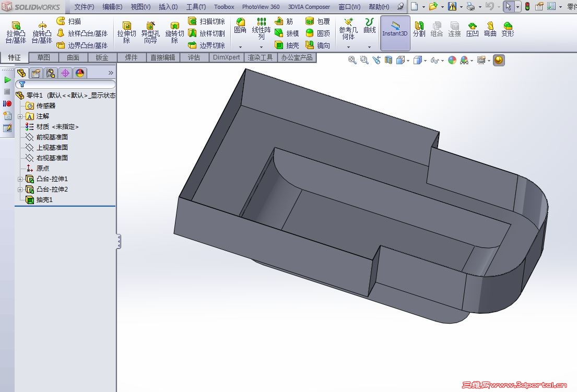The image size is (577, 392).
Task: Click the section view icon
Action: coord(388,60)
